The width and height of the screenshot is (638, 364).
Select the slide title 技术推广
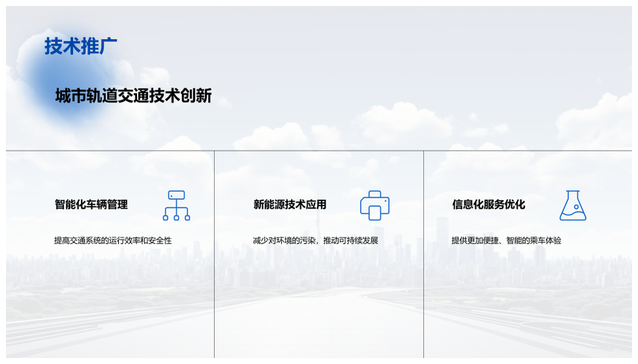(81, 46)
